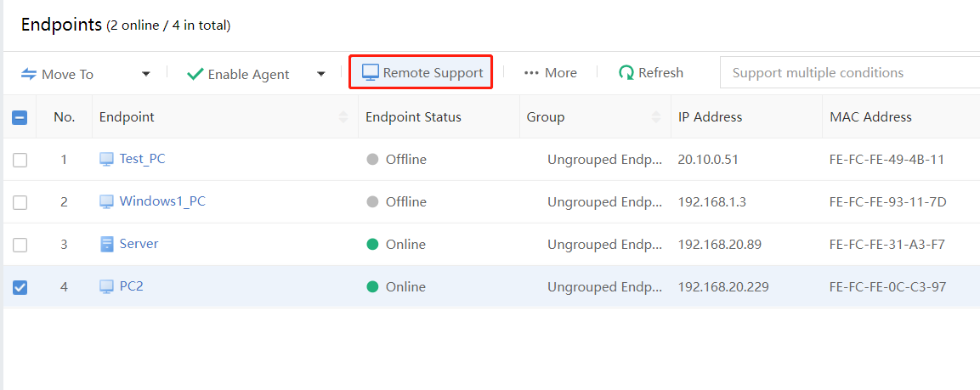The width and height of the screenshot is (980, 390).
Task: Click the Enable Agent checkmark icon
Action: (x=195, y=74)
